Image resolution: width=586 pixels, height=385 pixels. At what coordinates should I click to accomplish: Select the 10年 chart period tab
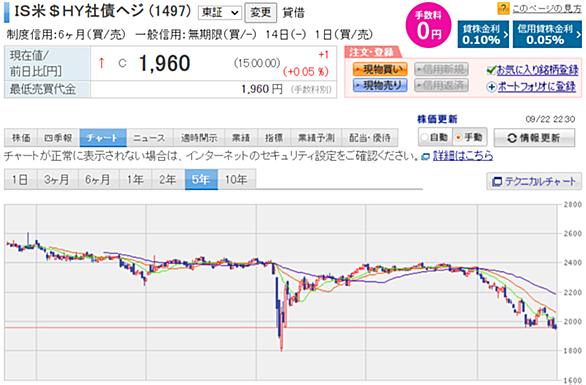click(x=237, y=179)
